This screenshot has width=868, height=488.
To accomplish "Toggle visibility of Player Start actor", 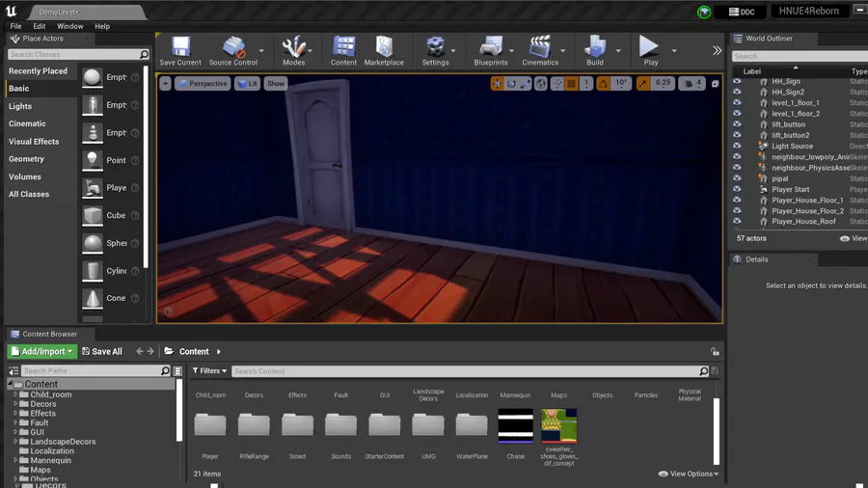I will pyautogui.click(x=737, y=189).
